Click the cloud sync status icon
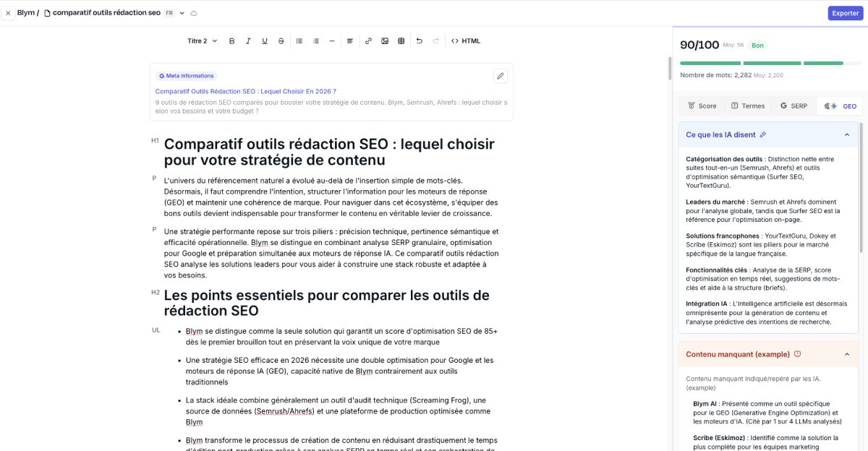The image size is (868, 451). point(194,13)
